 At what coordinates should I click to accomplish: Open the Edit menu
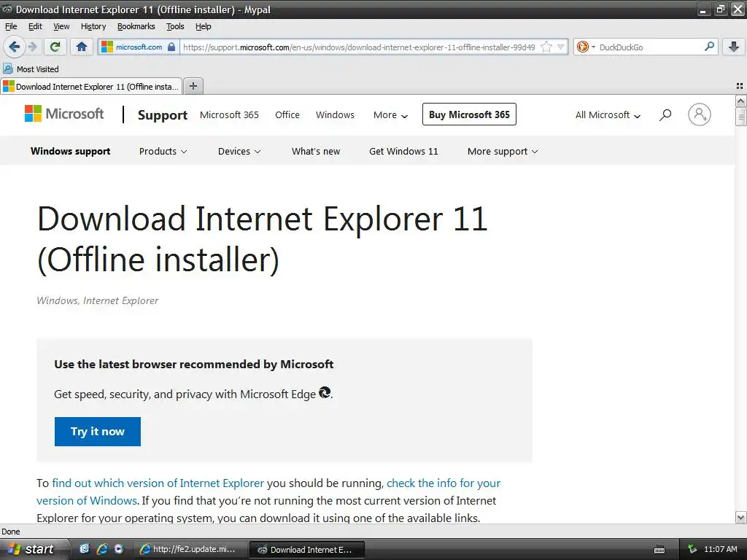(35, 26)
